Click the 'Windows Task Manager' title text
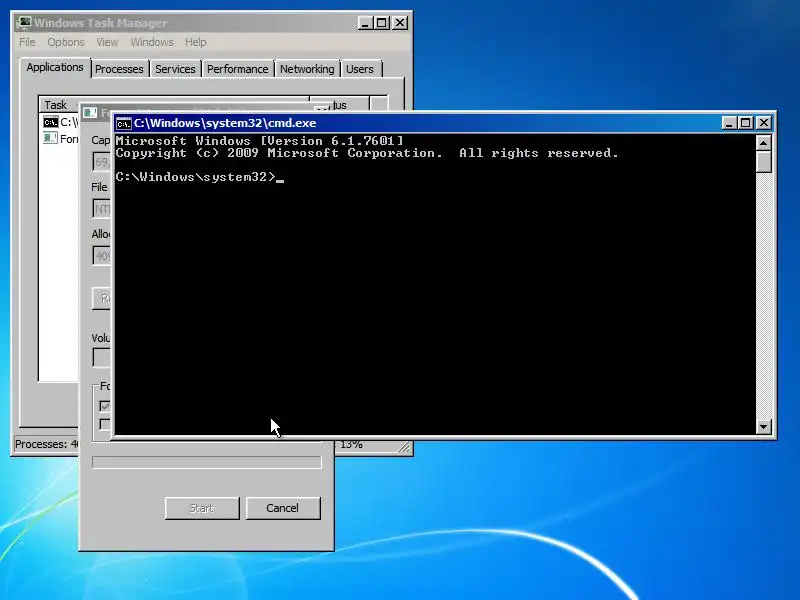Screen dimensions: 800x600 (101, 23)
